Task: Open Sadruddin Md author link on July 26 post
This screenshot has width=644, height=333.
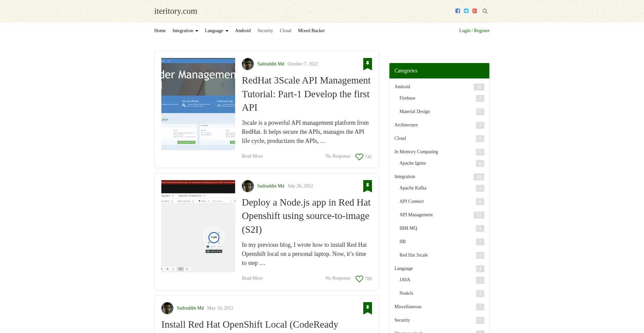Action: pyautogui.click(x=271, y=186)
